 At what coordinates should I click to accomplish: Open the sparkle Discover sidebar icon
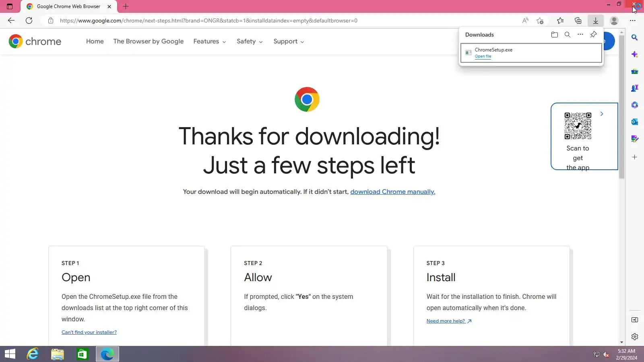(635, 54)
